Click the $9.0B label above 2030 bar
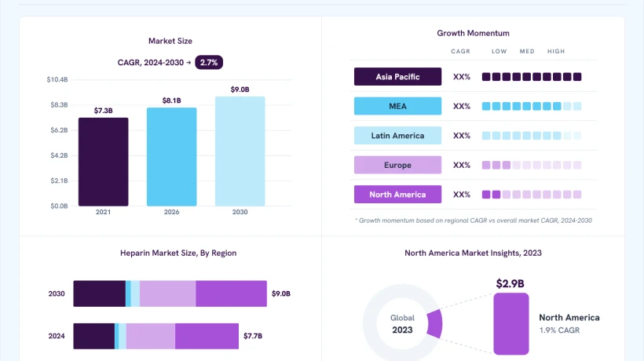This screenshot has width=644, height=361. (x=240, y=89)
